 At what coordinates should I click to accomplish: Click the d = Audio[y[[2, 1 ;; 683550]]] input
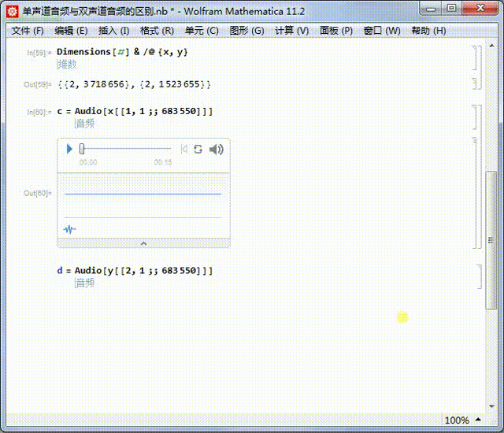(x=135, y=271)
